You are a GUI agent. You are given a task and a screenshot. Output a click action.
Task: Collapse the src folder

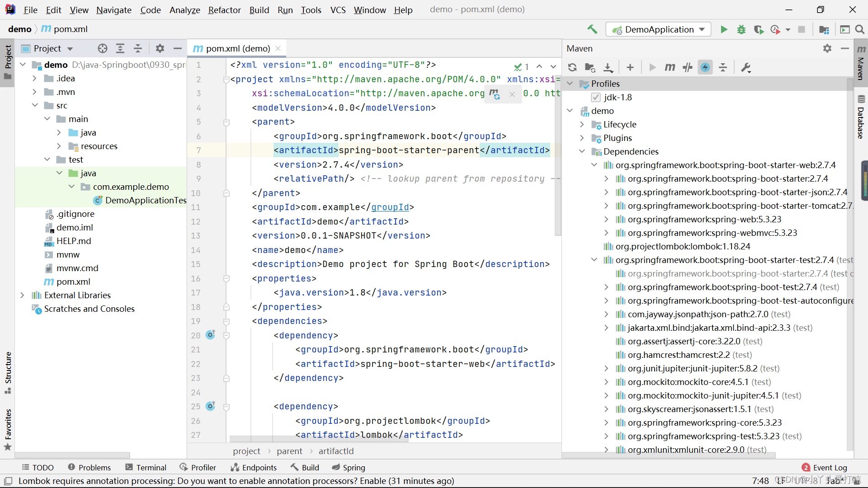click(x=34, y=105)
